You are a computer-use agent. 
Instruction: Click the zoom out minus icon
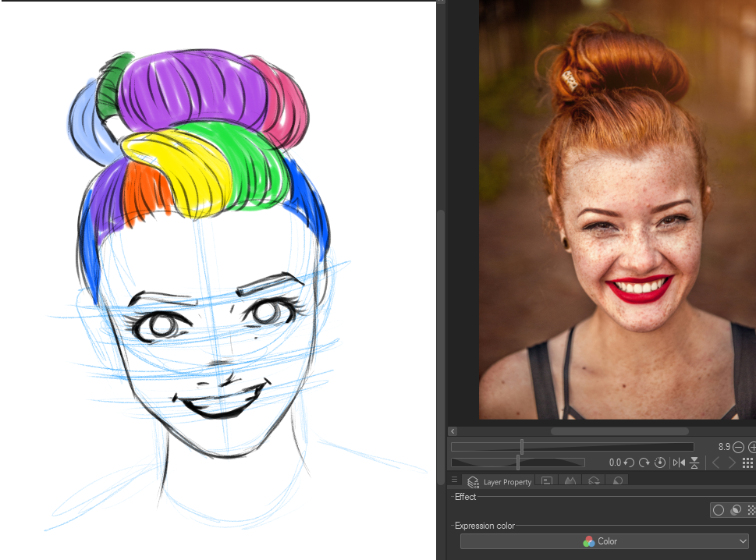[738, 447]
